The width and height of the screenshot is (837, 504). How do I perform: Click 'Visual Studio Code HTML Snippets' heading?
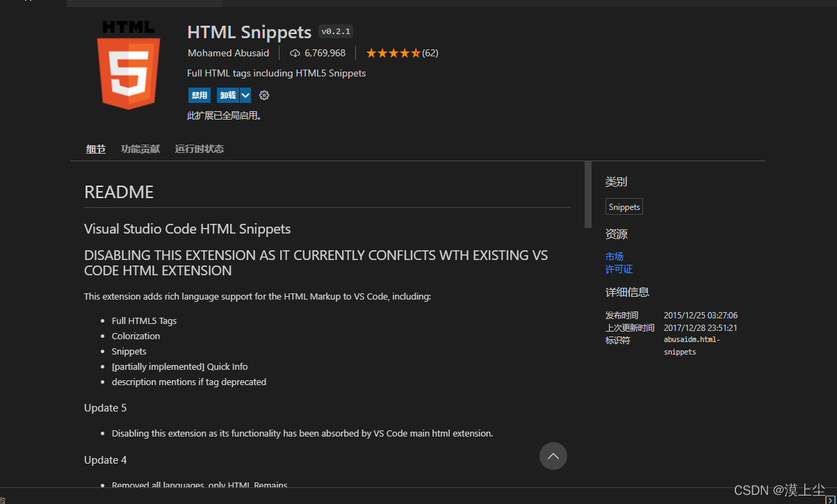click(x=188, y=229)
